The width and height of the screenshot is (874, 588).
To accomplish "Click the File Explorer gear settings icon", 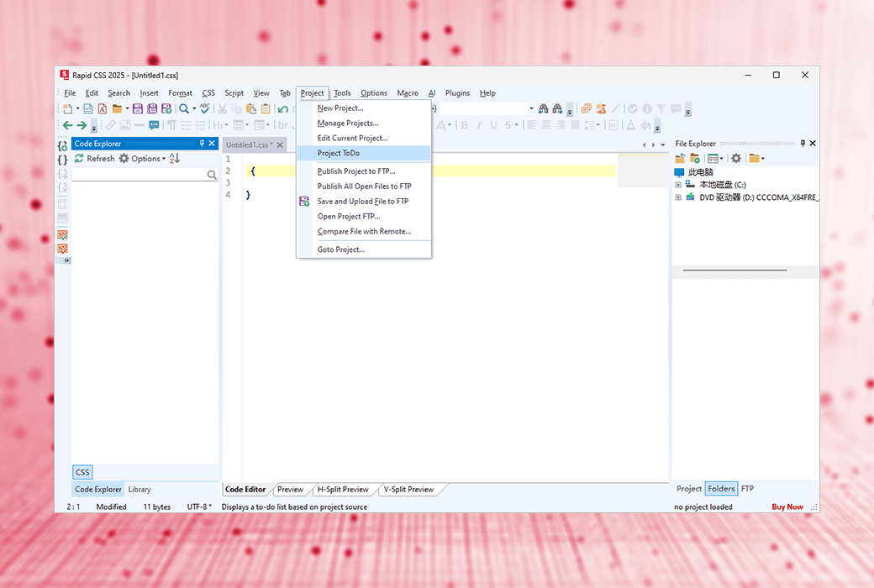I will tap(736, 158).
